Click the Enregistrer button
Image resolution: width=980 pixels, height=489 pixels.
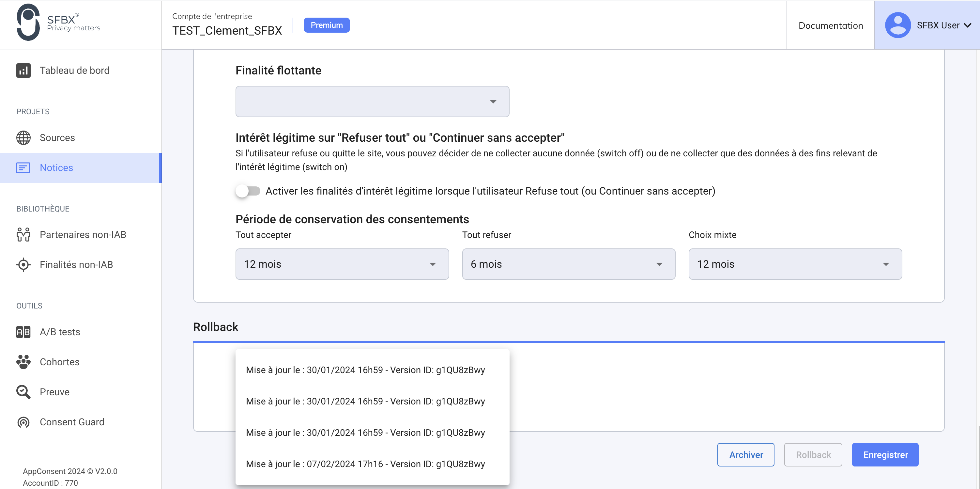coord(885,455)
